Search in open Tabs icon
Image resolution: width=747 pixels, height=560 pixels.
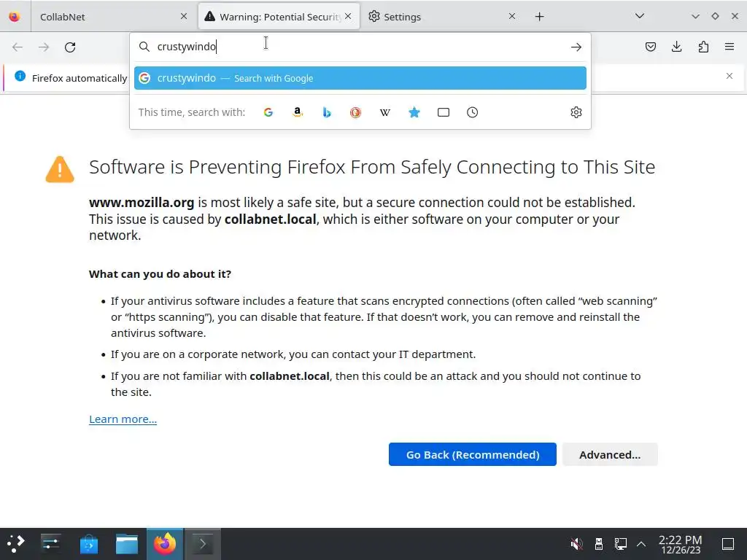coord(444,112)
